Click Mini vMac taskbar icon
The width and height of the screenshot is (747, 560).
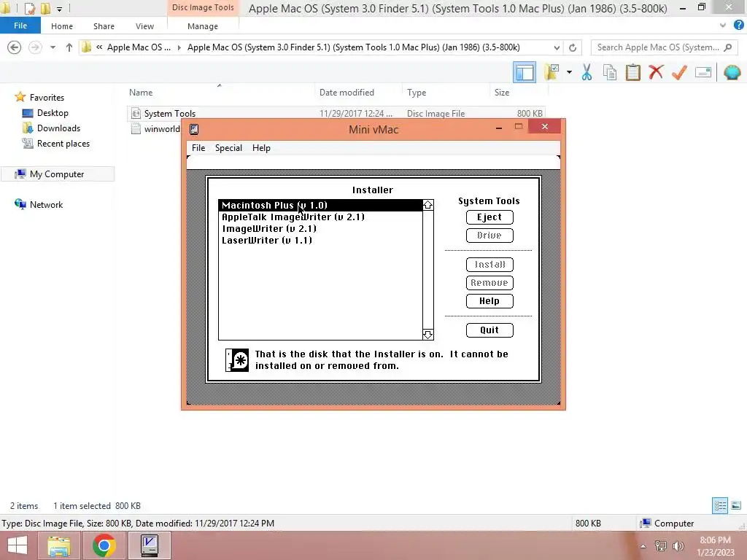[x=150, y=545]
